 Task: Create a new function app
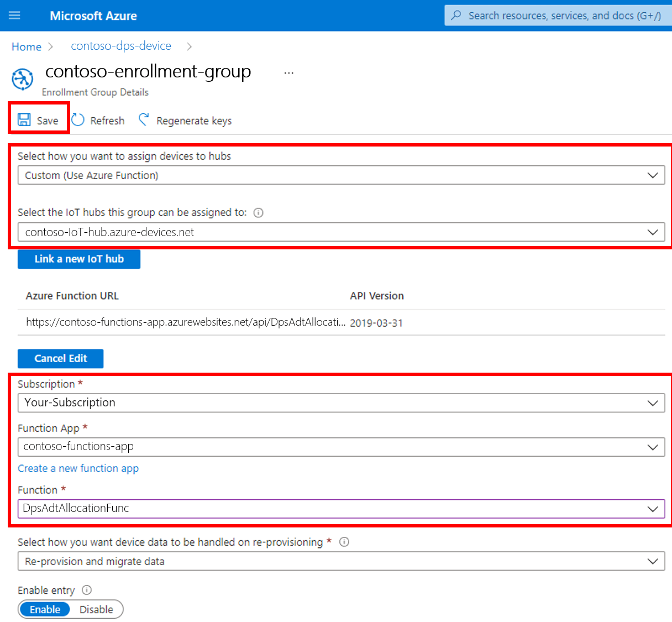78,468
